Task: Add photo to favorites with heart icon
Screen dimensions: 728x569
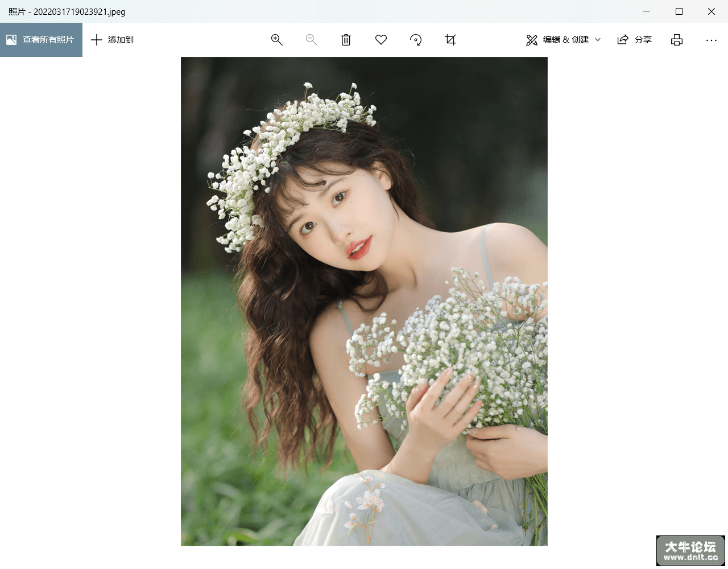Action: [x=381, y=40]
